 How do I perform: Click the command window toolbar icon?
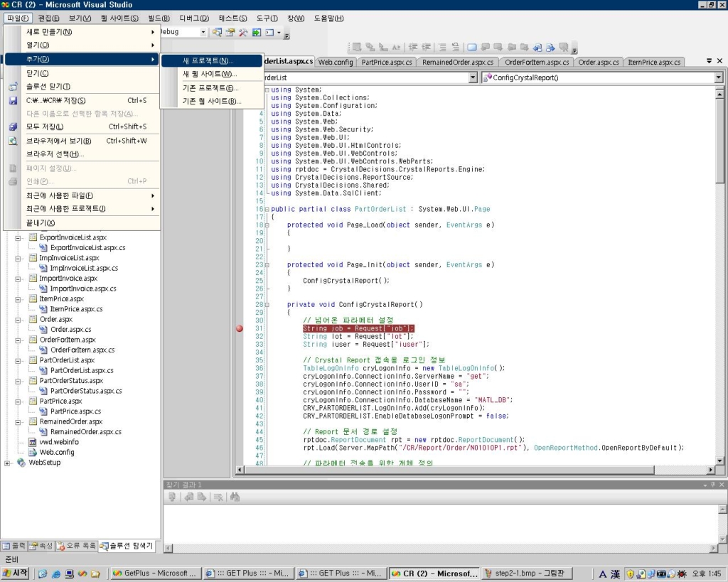tap(269, 33)
